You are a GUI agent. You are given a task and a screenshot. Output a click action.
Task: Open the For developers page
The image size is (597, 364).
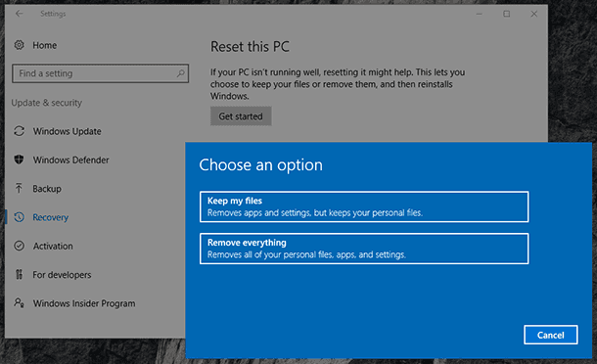[x=62, y=275]
